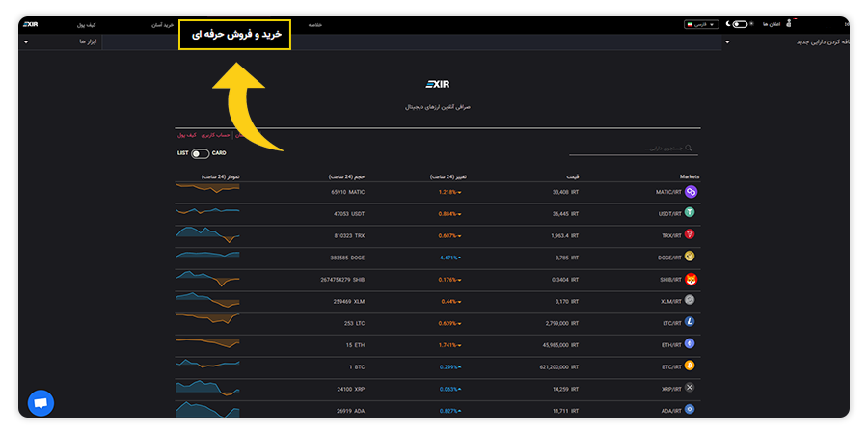Click the pink حساب کاربری link
Viewport: 868px width, 434px height.
click(x=215, y=135)
